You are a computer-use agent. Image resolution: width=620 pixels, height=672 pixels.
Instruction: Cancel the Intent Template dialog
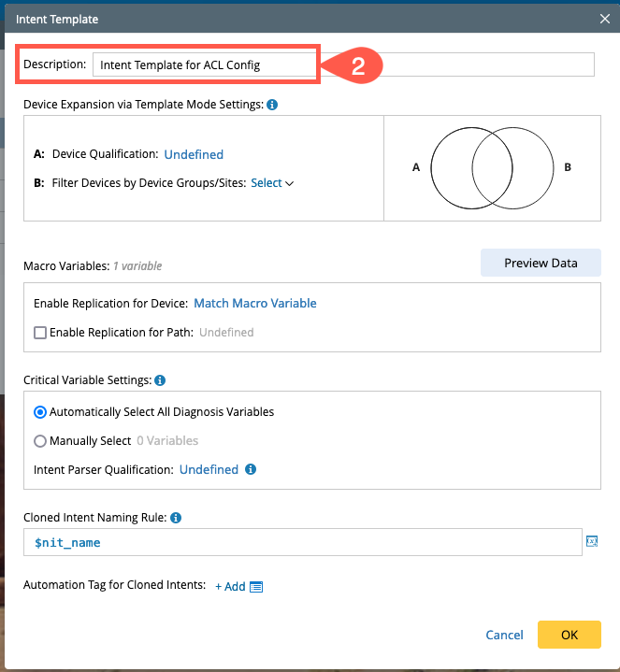[504, 635]
